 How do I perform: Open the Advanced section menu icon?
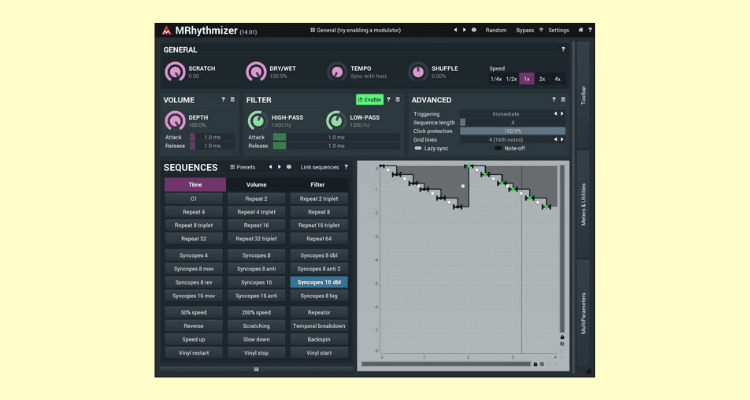(563, 100)
